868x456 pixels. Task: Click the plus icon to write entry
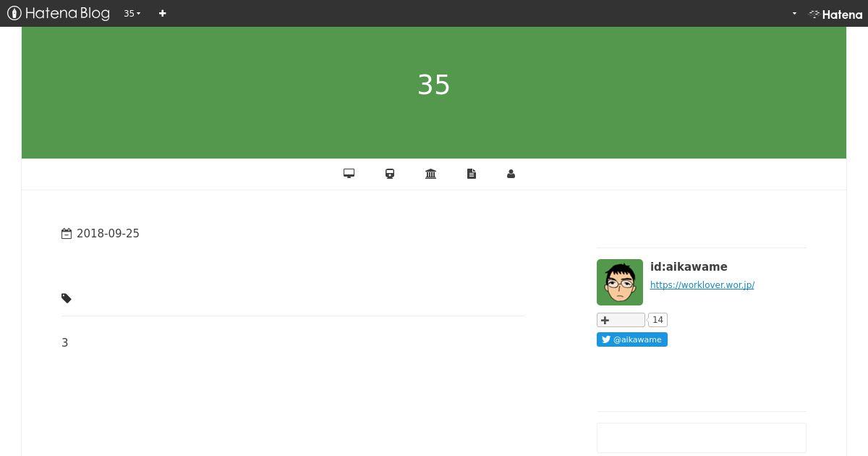162,13
